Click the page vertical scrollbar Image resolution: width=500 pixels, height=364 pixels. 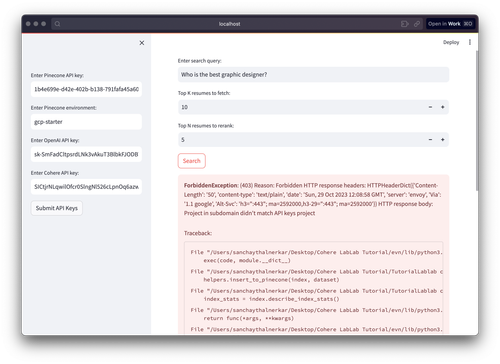point(477,120)
